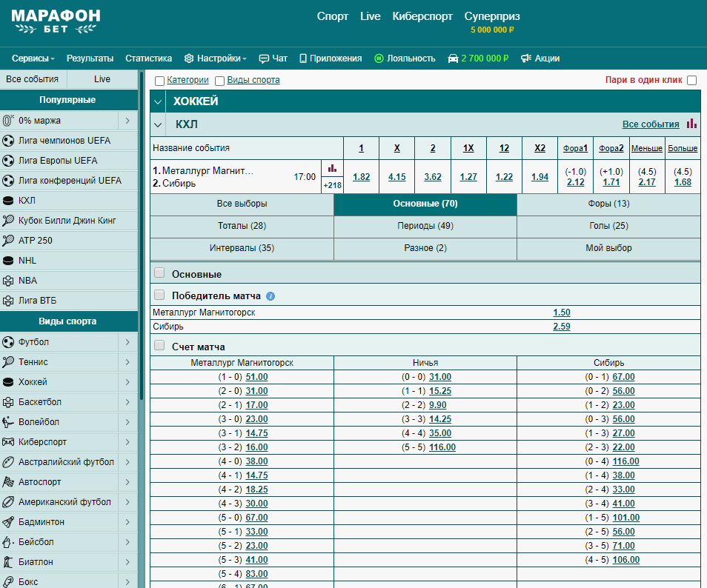Select the Live tab in the sidebar
The height and width of the screenshot is (588, 707).
[x=102, y=79]
